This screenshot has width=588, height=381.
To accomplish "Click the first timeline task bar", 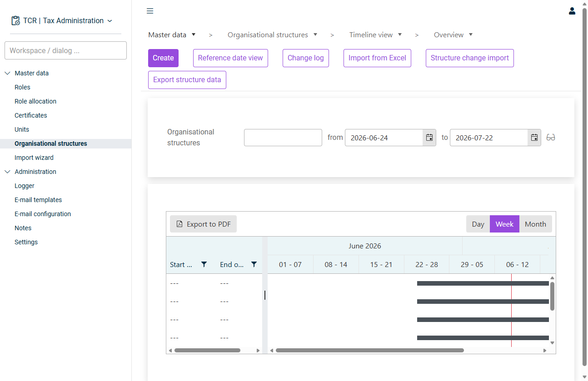I will [483, 283].
